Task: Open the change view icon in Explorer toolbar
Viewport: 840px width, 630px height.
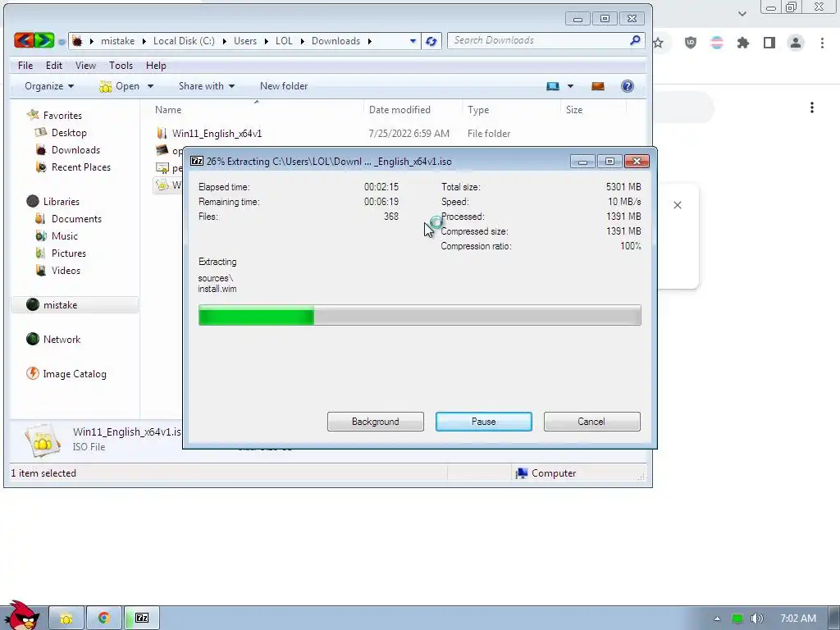Action: [x=553, y=86]
